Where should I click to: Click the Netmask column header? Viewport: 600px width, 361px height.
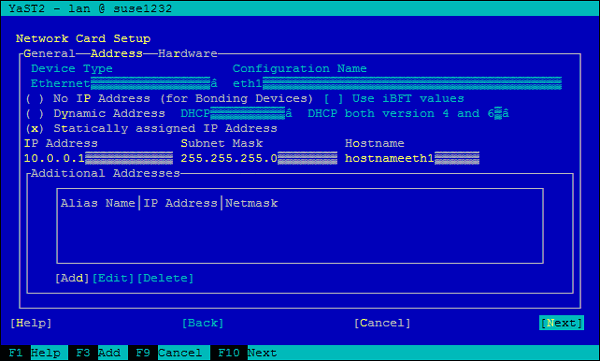click(x=251, y=203)
